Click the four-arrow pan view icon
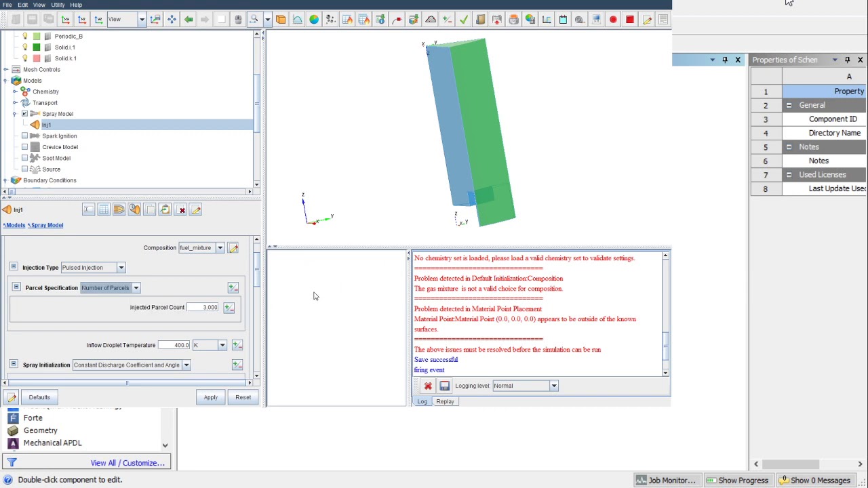The width and height of the screenshot is (868, 488). coord(172,20)
